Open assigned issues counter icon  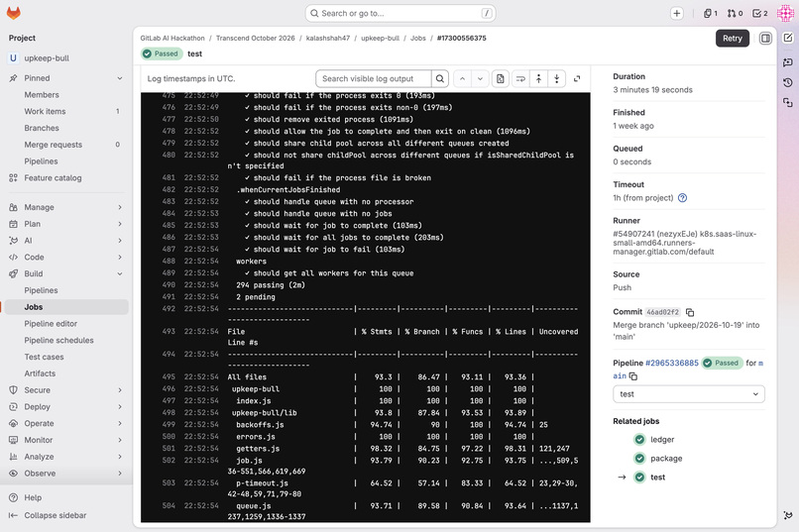pos(711,14)
